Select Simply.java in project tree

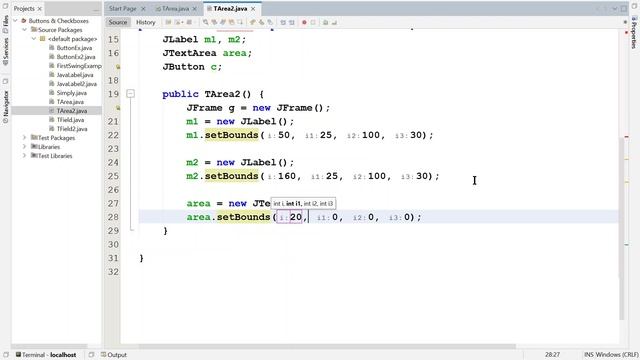(x=71, y=93)
